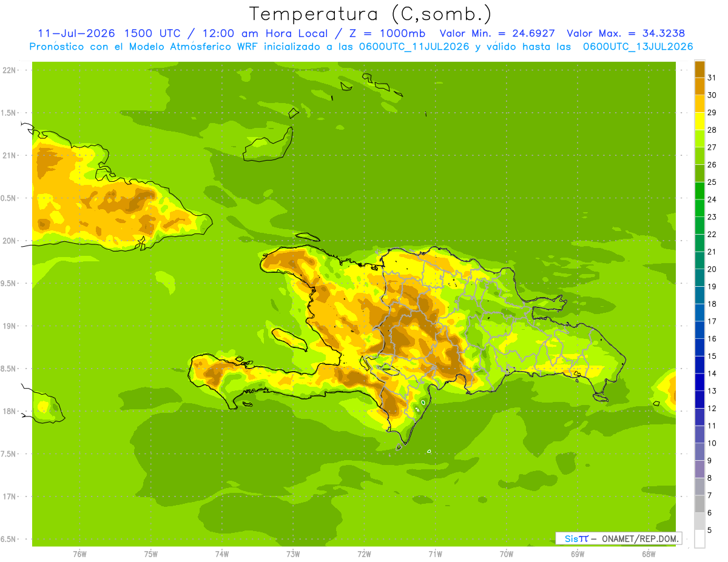Click the date text '11-Jul-2026 1500 UTC'

coord(109,33)
